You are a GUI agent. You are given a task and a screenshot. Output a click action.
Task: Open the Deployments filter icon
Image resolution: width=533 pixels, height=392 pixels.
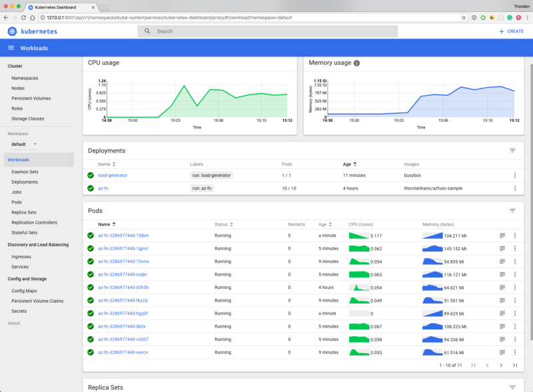(x=512, y=150)
